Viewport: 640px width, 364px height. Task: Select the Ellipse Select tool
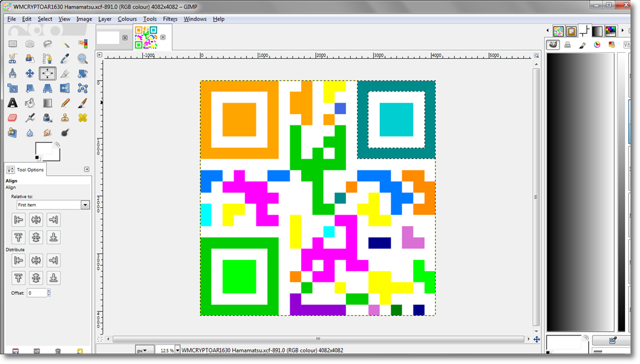(30, 44)
